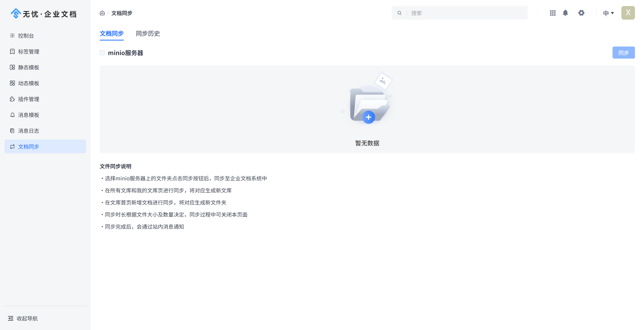Open 插件管理 sidebar item

(28, 99)
